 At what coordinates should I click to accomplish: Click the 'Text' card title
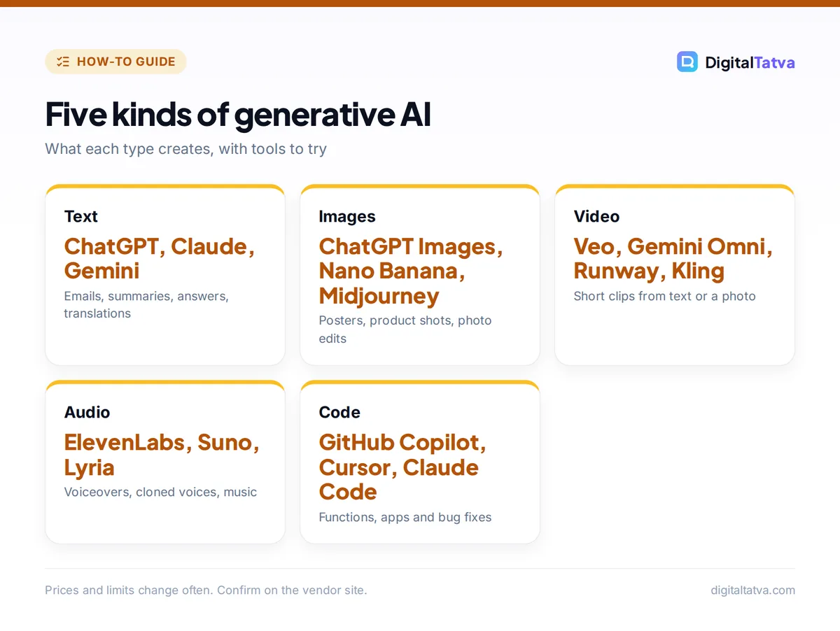coord(81,217)
